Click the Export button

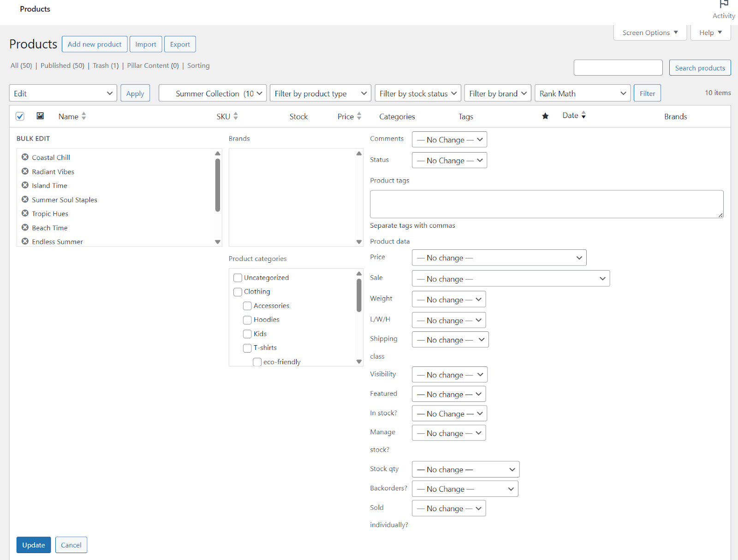180,44
